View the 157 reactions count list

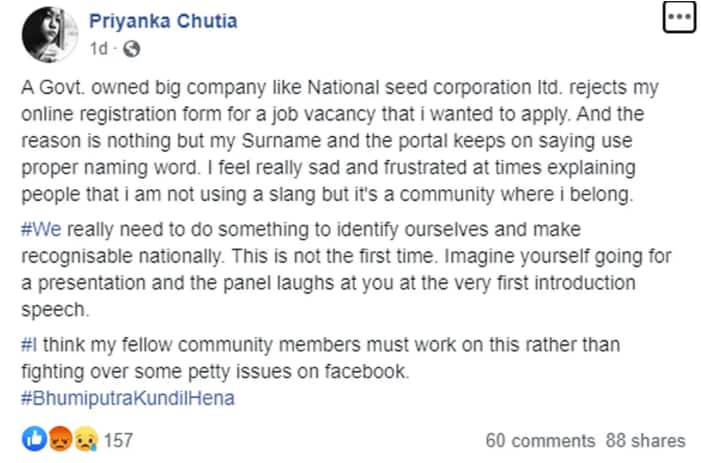coord(118,440)
